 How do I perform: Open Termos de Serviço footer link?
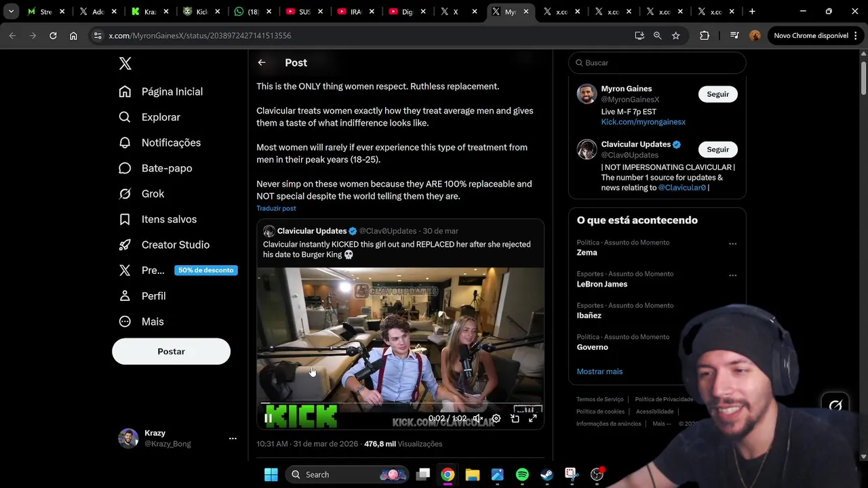pos(599,399)
